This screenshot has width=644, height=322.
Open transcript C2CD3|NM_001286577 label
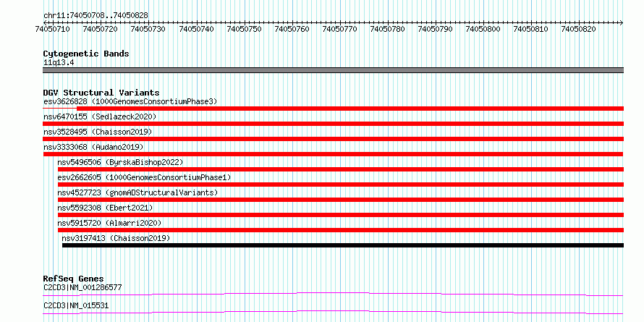[82, 287]
